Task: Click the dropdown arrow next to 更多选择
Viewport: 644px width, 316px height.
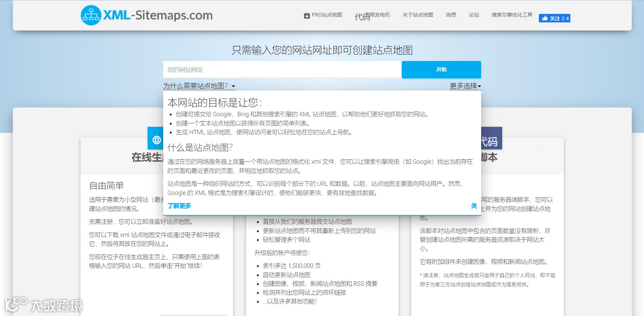Action: click(479, 87)
